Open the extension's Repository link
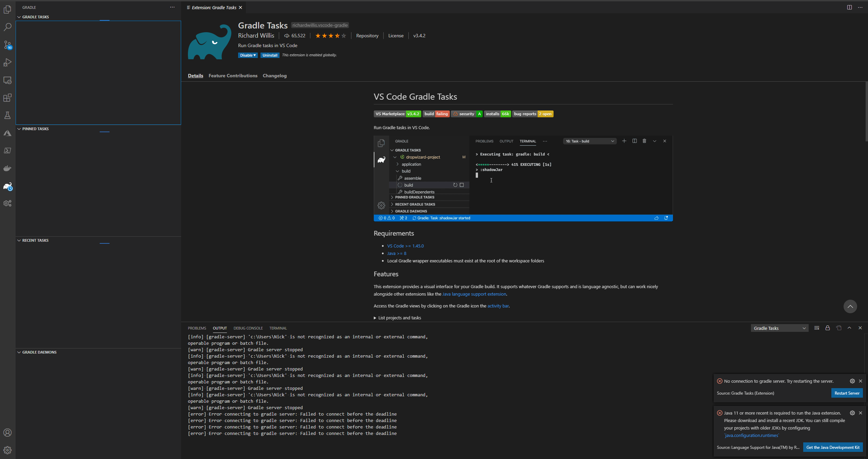 click(367, 35)
